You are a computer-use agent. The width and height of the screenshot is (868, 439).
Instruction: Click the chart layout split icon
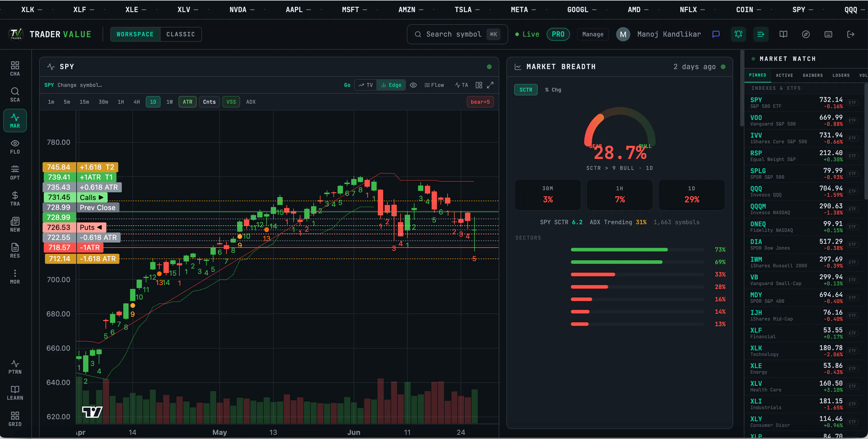pos(479,85)
